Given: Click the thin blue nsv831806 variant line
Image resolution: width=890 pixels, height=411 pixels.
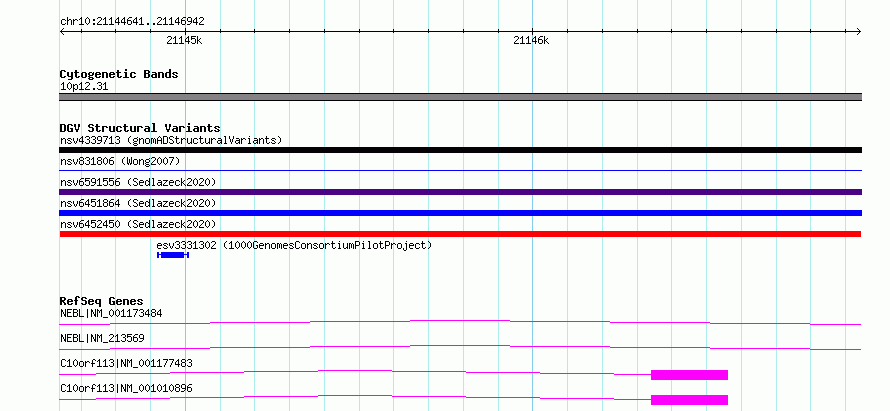Looking at the screenshot, I should tap(460, 170).
